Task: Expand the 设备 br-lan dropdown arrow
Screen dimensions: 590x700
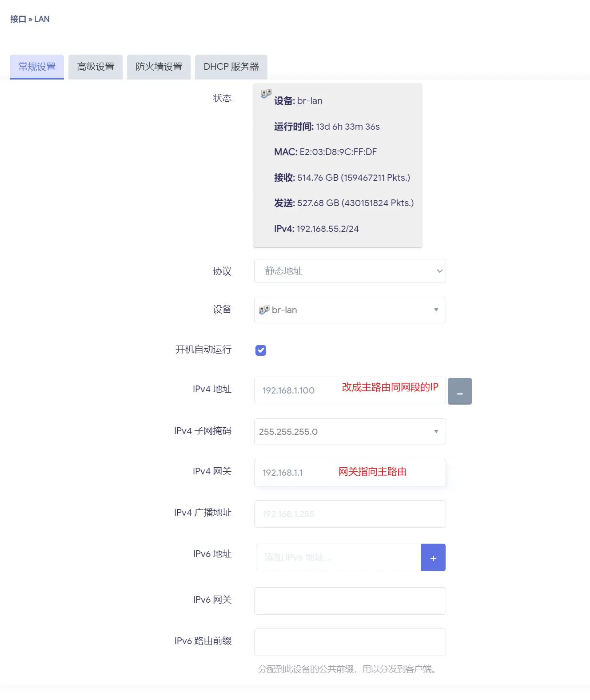Action: (x=436, y=310)
